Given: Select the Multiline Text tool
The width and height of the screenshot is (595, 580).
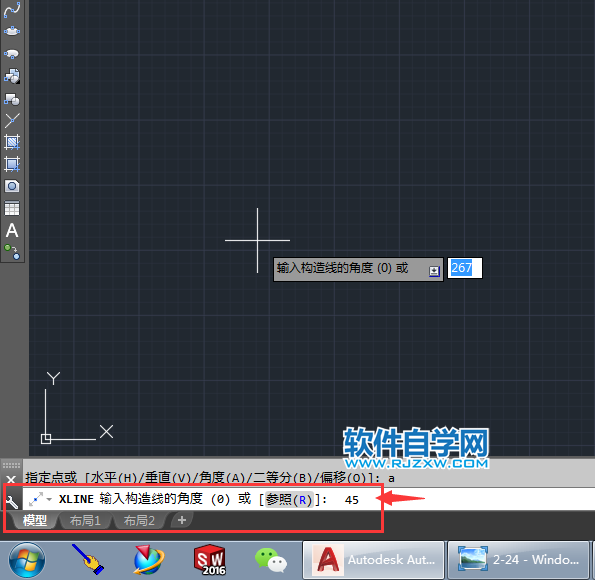Looking at the screenshot, I should (x=12, y=230).
